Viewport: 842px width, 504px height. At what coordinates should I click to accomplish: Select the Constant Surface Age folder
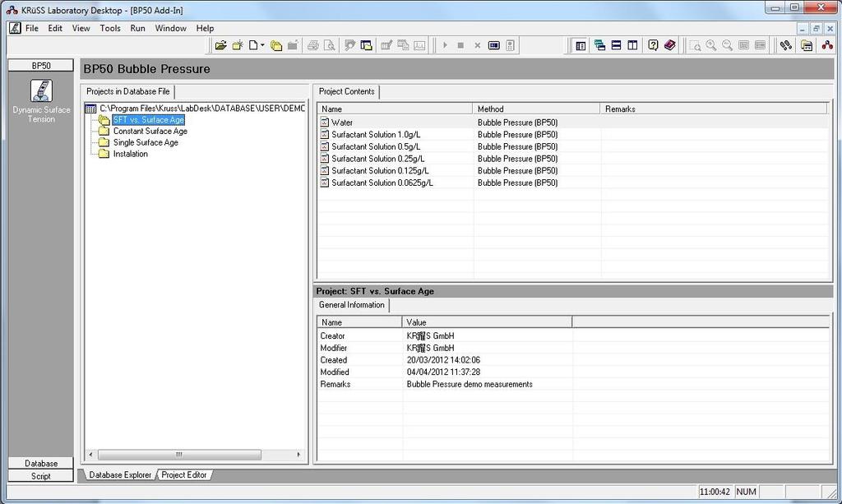click(x=150, y=131)
